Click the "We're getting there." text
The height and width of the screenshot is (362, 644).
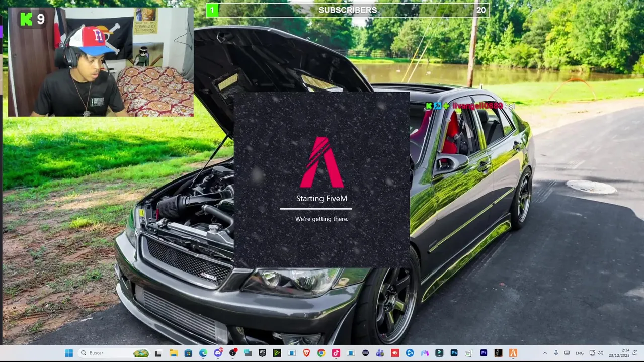click(x=322, y=219)
